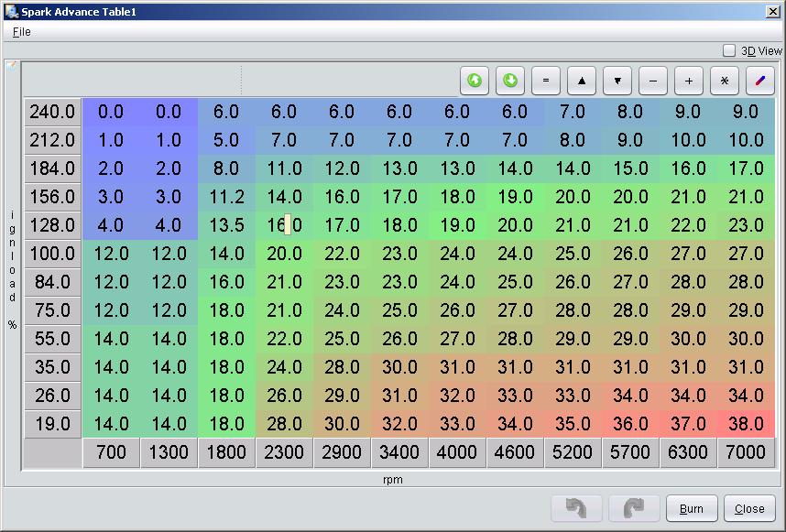Viewport: 786px width, 532px height.
Task: Click the redo arrow button
Action: tap(634, 508)
